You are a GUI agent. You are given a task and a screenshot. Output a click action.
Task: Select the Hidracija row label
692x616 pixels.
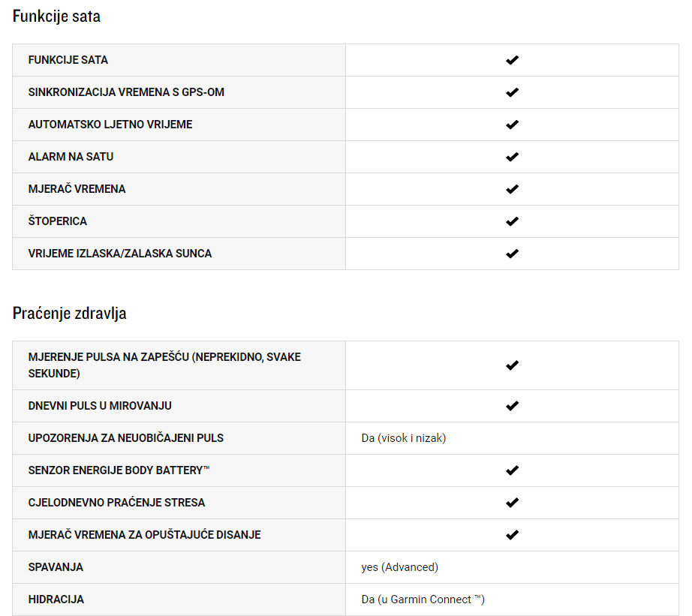tap(56, 599)
